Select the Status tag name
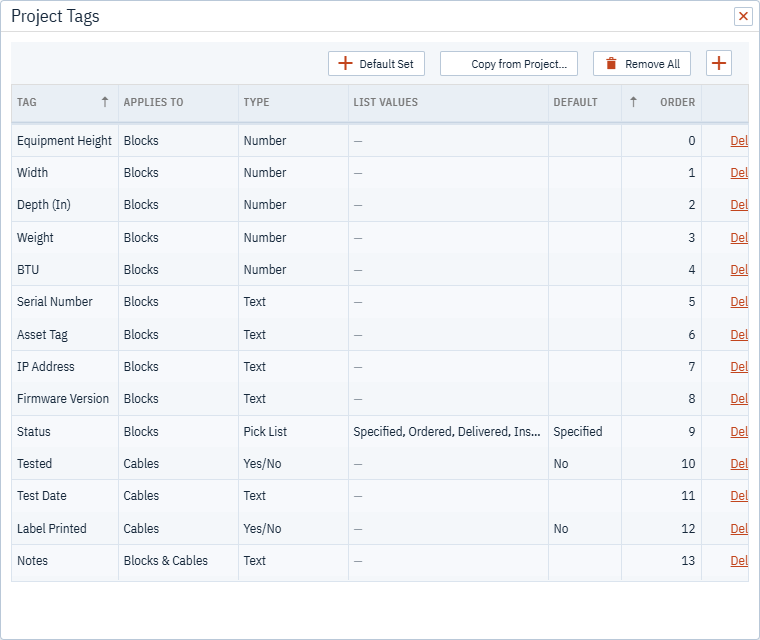The image size is (760, 640). coord(33,432)
